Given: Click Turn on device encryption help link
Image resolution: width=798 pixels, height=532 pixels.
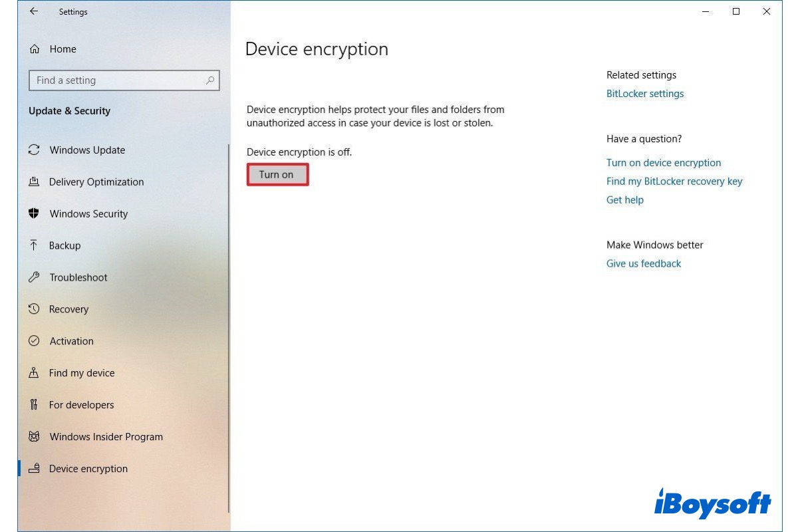Looking at the screenshot, I should click(663, 162).
